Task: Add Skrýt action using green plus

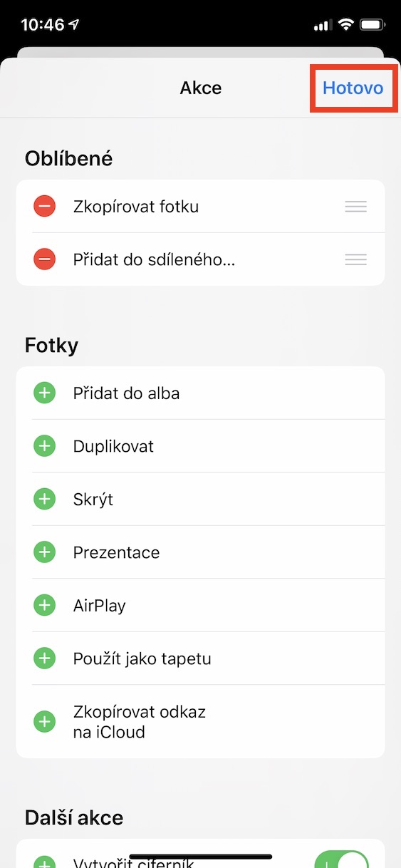Action: tap(44, 499)
